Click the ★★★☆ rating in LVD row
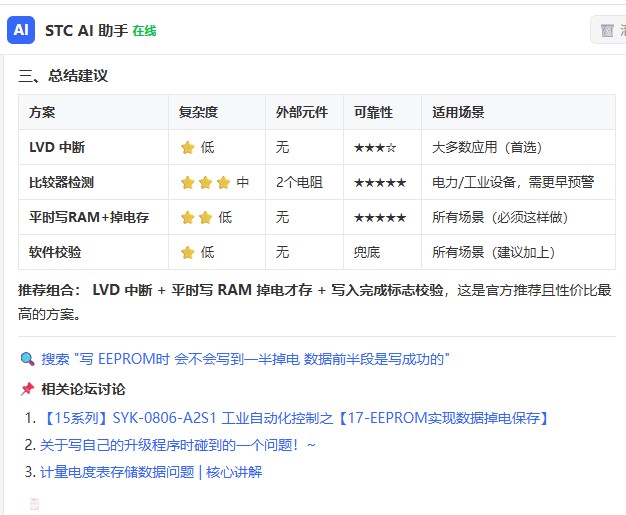The width and height of the screenshot is (626, 515). tap(375, 148)
